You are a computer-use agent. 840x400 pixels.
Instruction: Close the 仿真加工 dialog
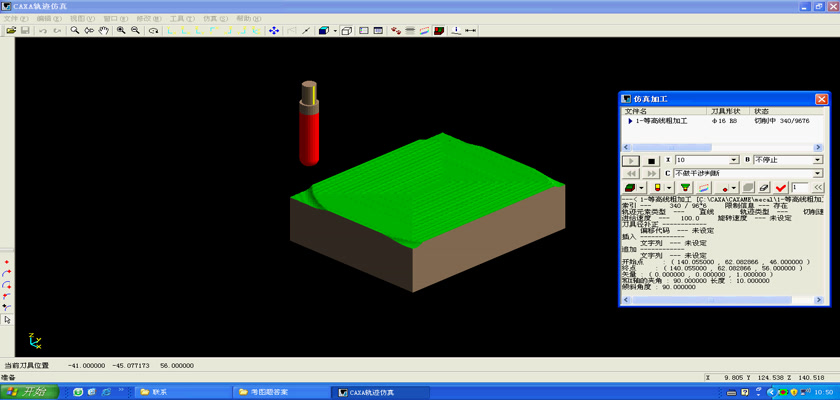pos(821,99)
